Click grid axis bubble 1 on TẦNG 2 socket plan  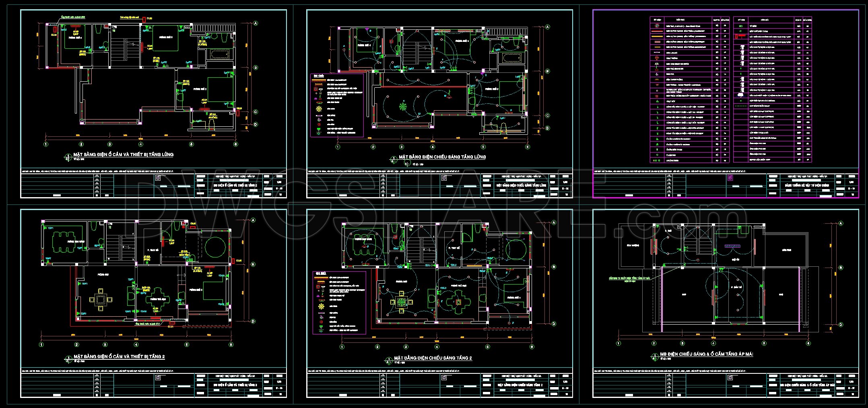pyautogui.click(x=41, y=344)
